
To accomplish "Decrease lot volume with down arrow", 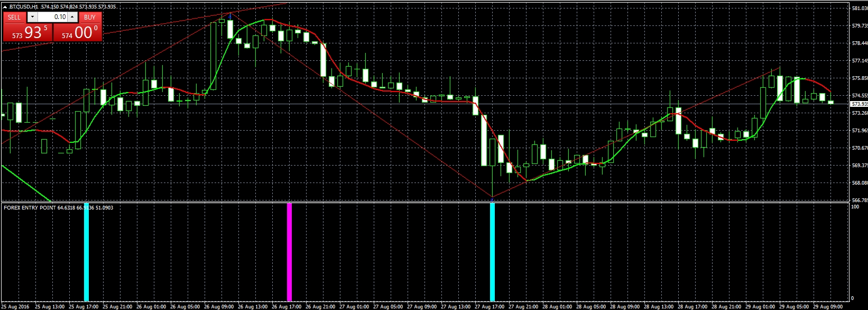I will (32, 17).
